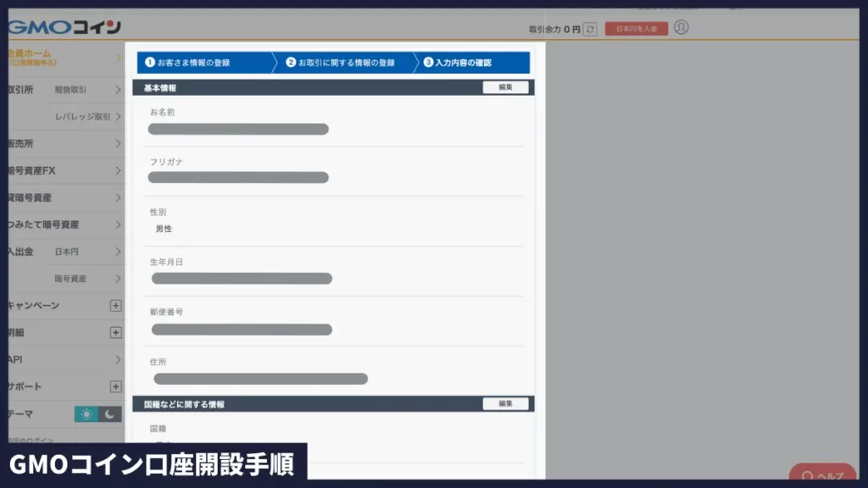The height and width of the screenshot is (488, 868).
Task: Click the GMOコイン logo
Action: (64, 27)
